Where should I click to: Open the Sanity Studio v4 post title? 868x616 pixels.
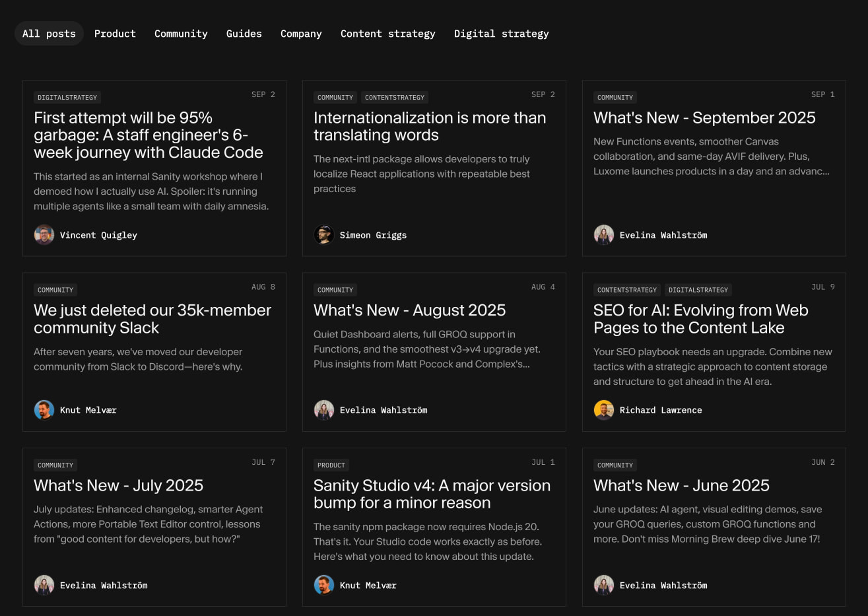coord(432,495)
